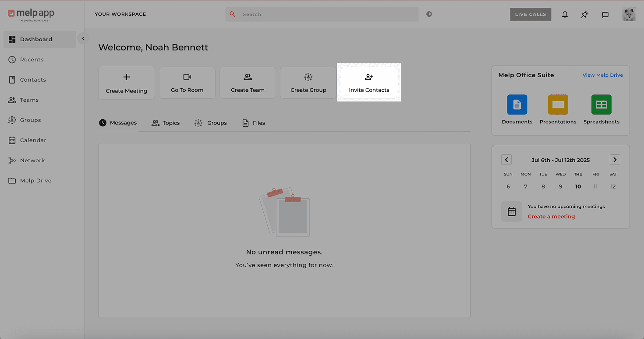
Task: Toggle dark mode next to the search bar
Action: click(429, 14)
